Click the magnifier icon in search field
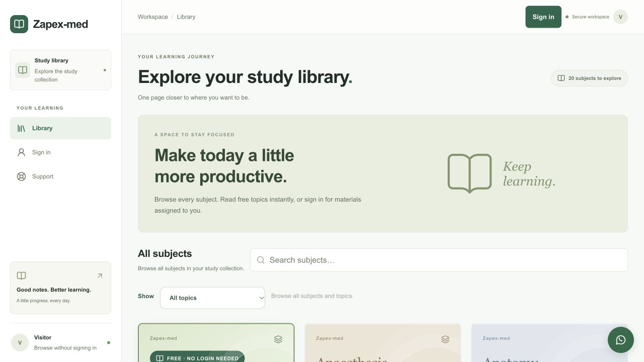This screenshot has height=362, width=644. 261,260
